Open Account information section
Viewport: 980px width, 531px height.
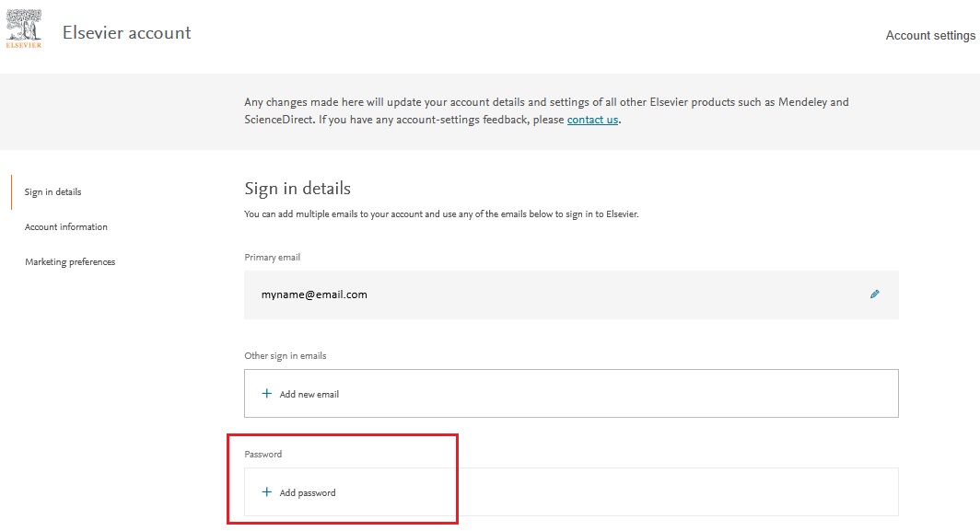tap(66, 226)
